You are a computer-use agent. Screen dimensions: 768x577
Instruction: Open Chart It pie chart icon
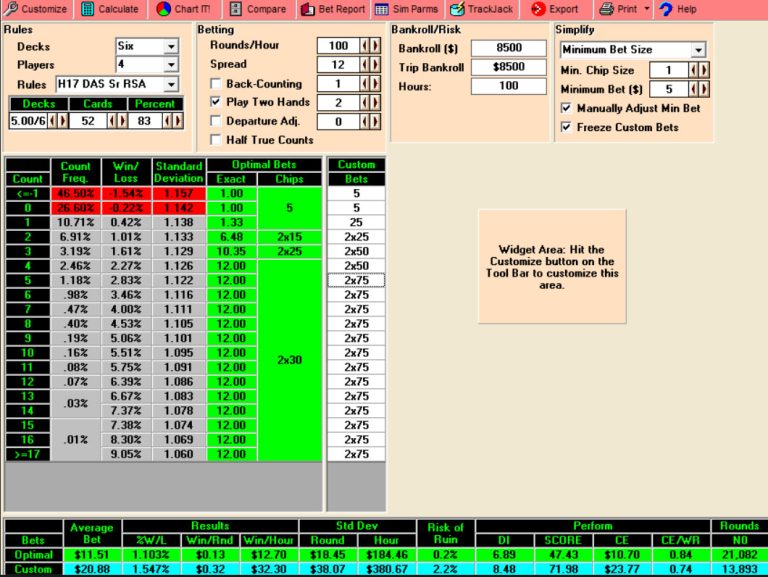point(164,8)
